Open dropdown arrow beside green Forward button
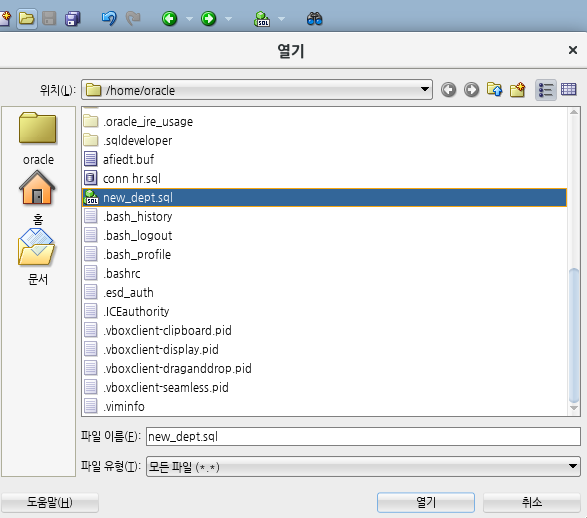This screenshot has width=587, height=518. 228,19
